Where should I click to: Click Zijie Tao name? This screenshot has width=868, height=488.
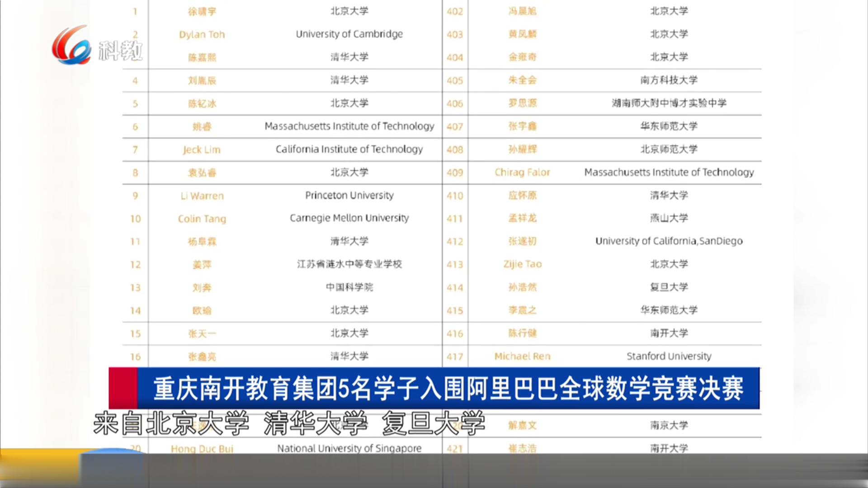tap(522, 264)
